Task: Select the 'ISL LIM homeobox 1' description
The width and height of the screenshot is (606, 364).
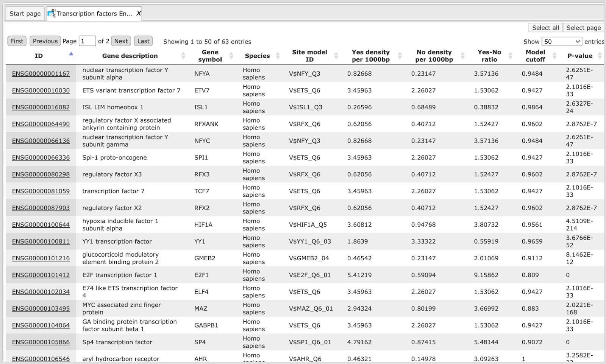Action: tap(113, 107)
